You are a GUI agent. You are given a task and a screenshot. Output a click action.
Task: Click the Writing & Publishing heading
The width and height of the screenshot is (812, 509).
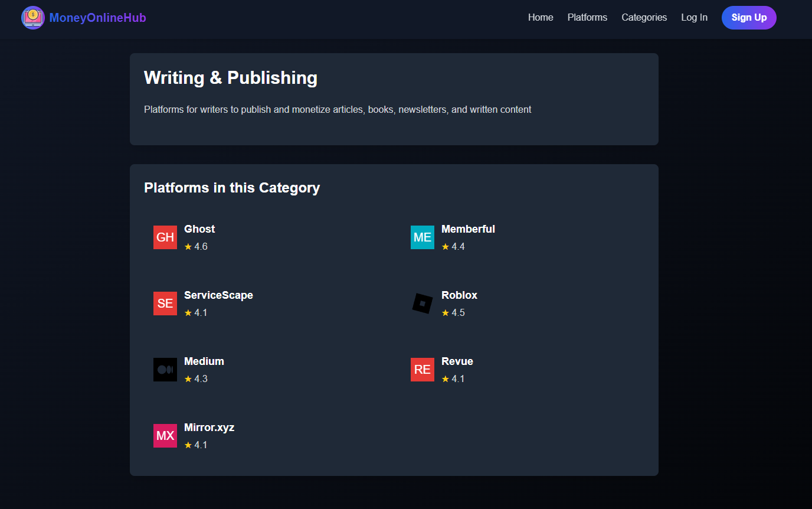coord(231,78)
